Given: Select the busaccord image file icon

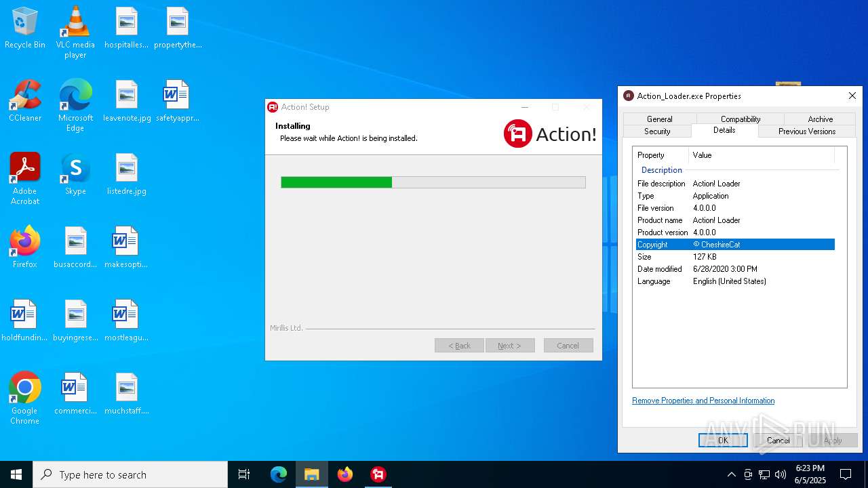Looking at the screenshot, I should (x=75, y=248).
